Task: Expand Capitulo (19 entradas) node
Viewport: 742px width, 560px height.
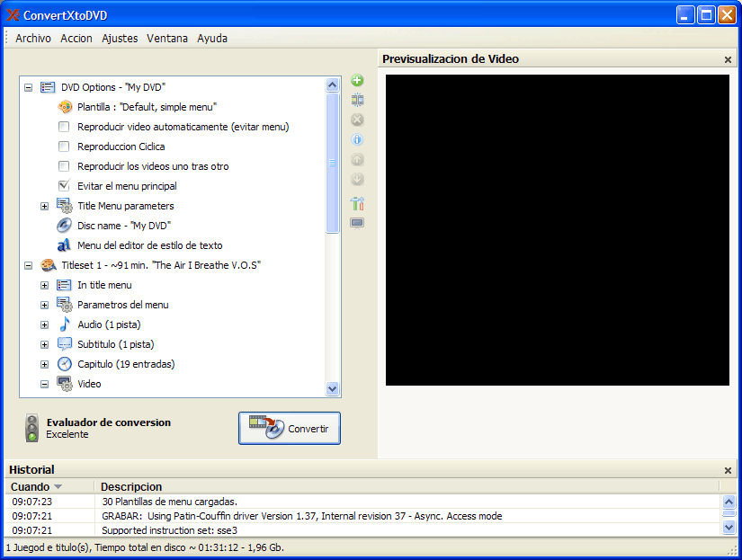Action: (x=44, y=365)
